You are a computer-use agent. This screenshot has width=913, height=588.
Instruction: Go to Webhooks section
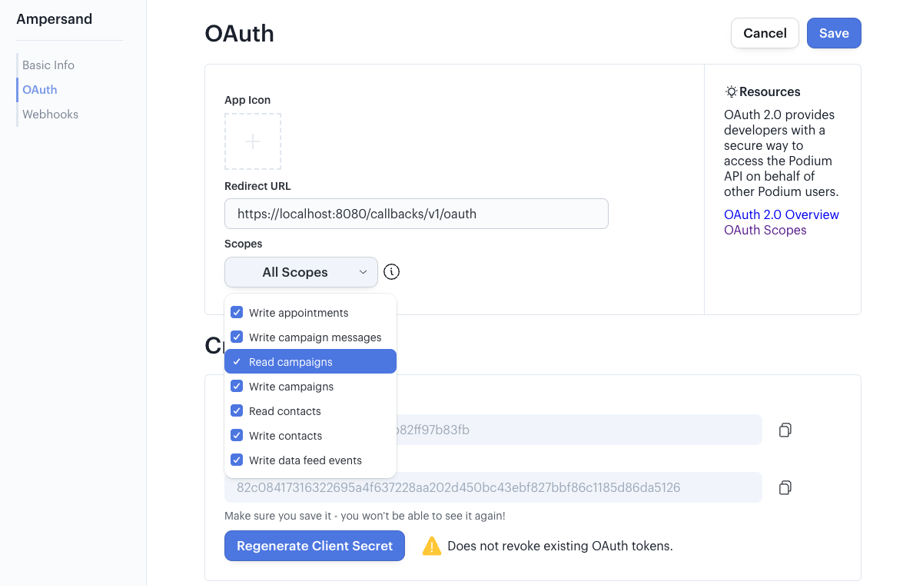point(50,114)
